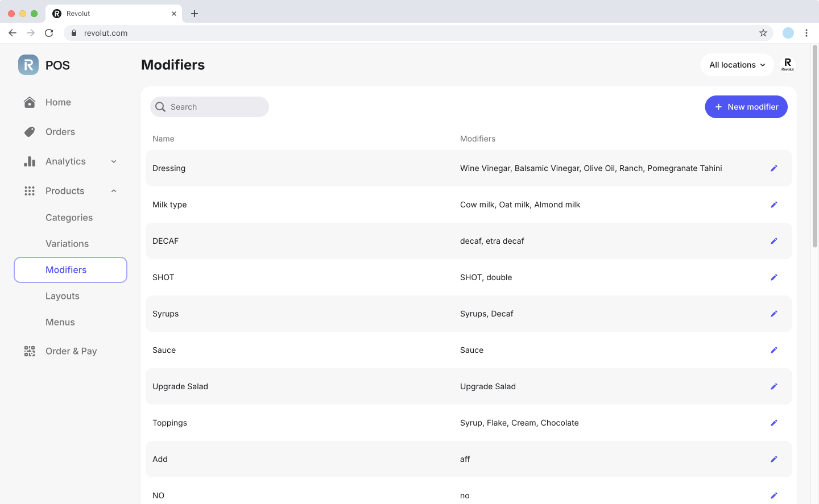This screenshot has width=819, height=504.
Task: Click the Revolut merchant avatar icon
Action: tap(787, 65)
